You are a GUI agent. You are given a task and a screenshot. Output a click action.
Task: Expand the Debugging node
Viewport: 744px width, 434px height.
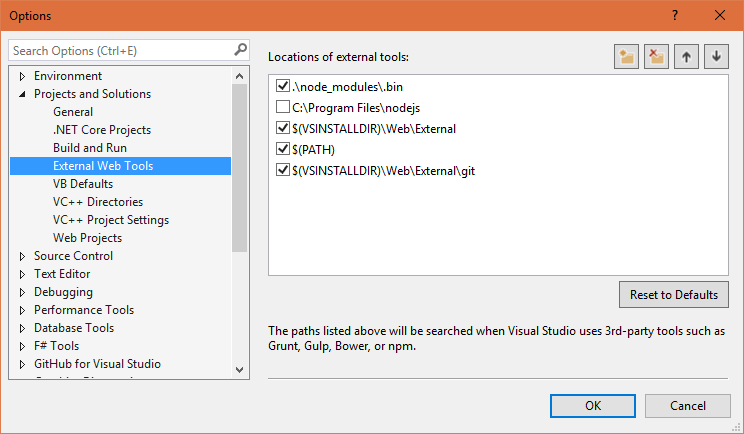tap(22, 292)
